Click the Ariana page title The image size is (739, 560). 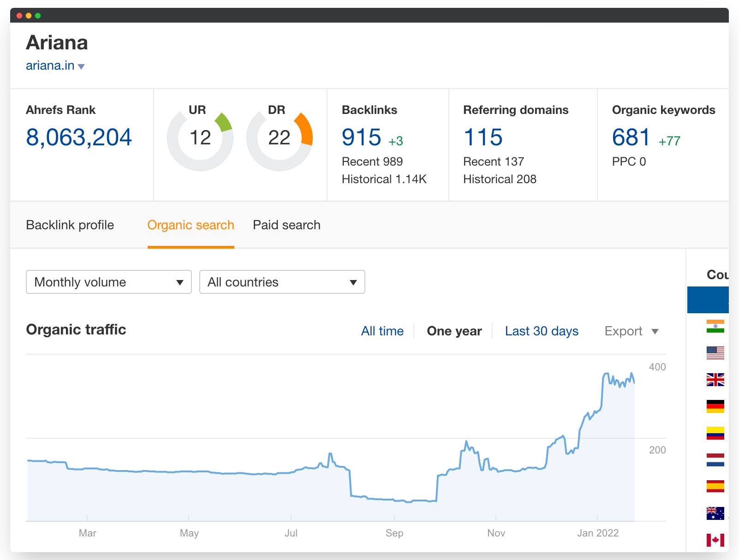[x=57, y=43]
